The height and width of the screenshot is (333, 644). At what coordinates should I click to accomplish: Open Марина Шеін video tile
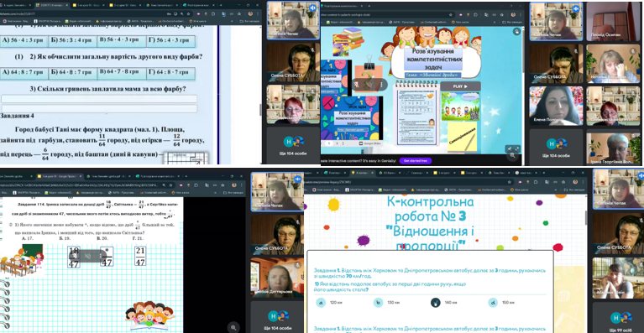coord(618,278)
